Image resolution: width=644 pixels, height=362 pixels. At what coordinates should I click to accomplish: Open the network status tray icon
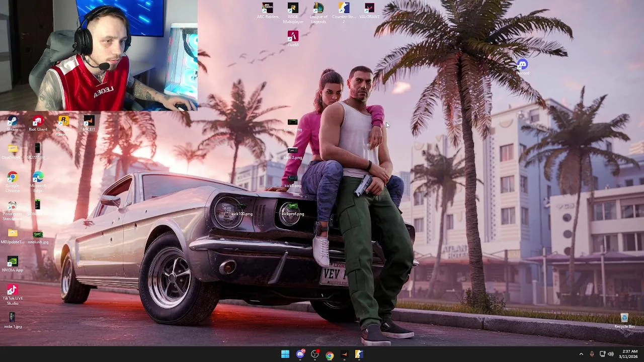click(602, 354)
